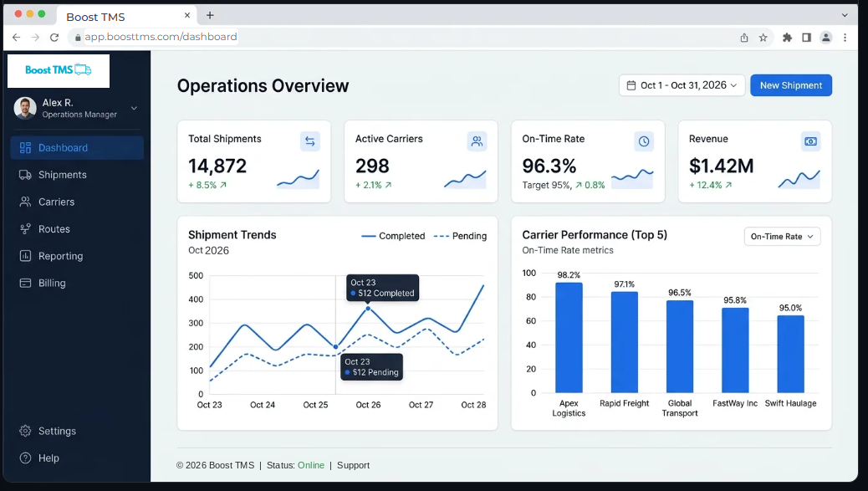
Task: Click the Reporting chart icon
Action: [x=25, y=256]
